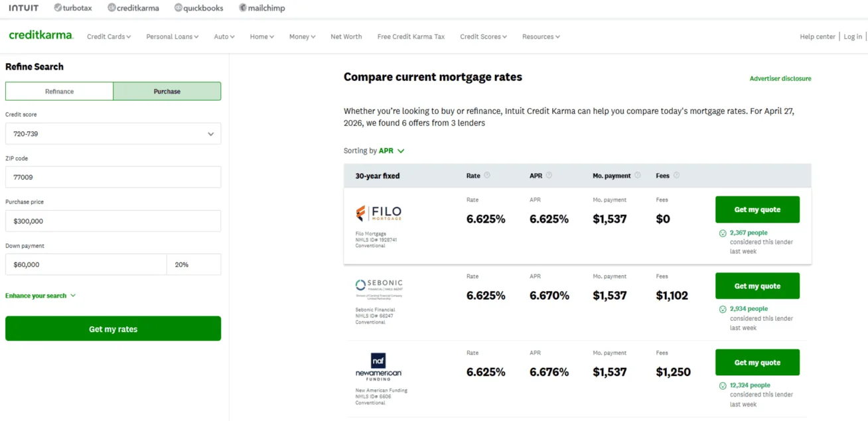Open the Money menu
868x421 pixels.
pos(303,37)
